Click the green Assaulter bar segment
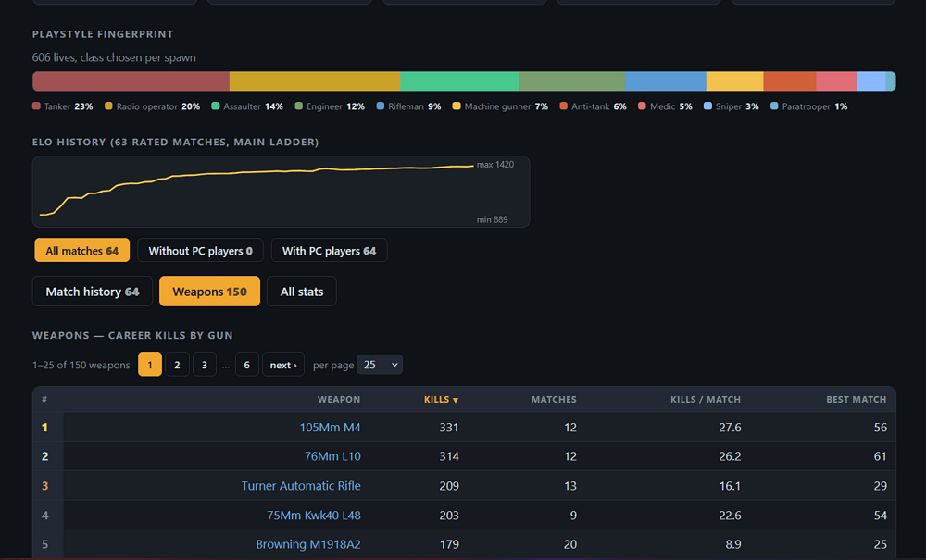Viewport: 926px width, 560px height. pos(459,81)
